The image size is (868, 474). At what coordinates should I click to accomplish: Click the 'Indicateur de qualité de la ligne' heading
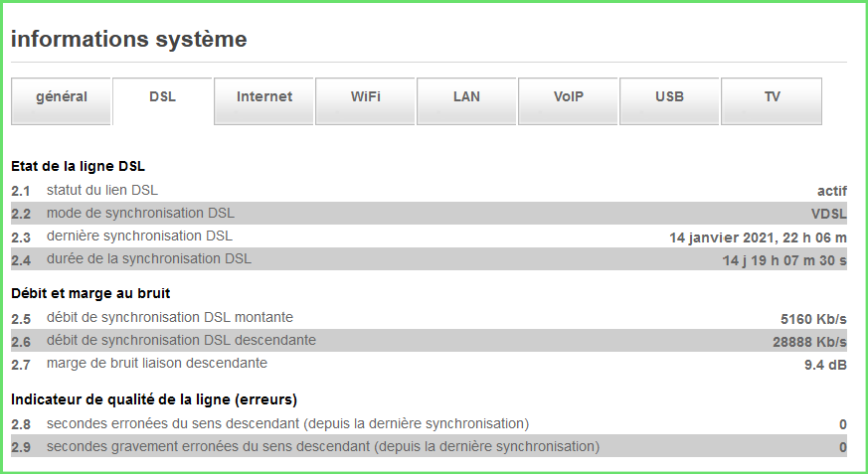(x=154, y=399)
